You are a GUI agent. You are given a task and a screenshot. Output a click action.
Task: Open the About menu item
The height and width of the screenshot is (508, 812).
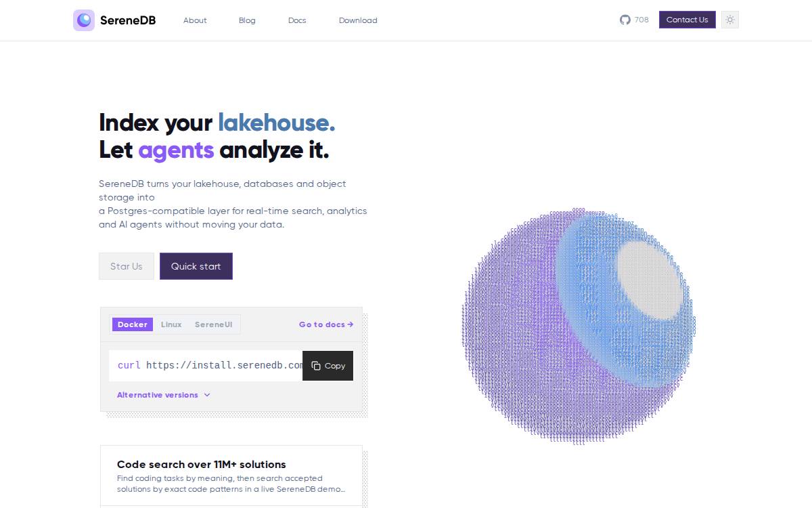(x=195, y=20)
